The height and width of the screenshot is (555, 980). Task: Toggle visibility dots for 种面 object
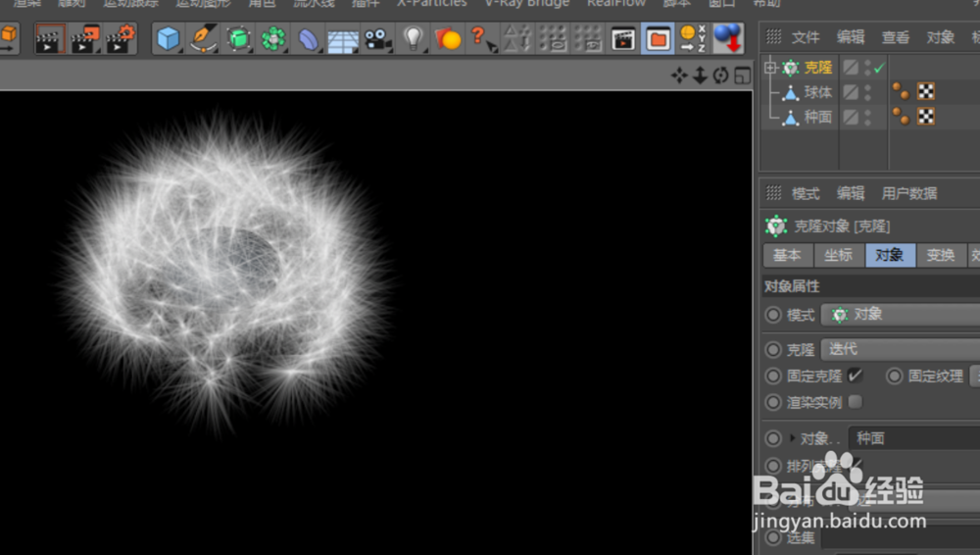pos(867,117)
